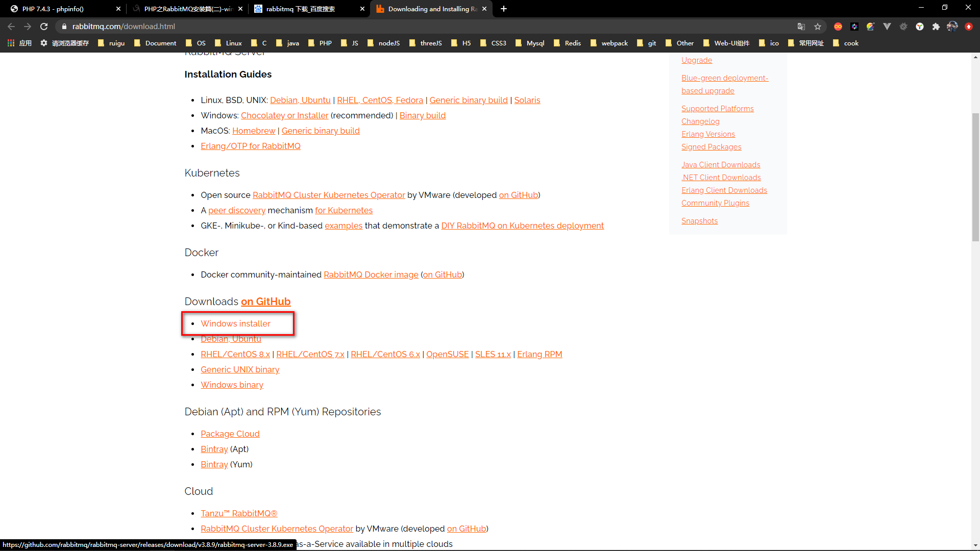Click the red update arrow icon
This screenshot has height=551, width=980.
[x=969, y=27]
